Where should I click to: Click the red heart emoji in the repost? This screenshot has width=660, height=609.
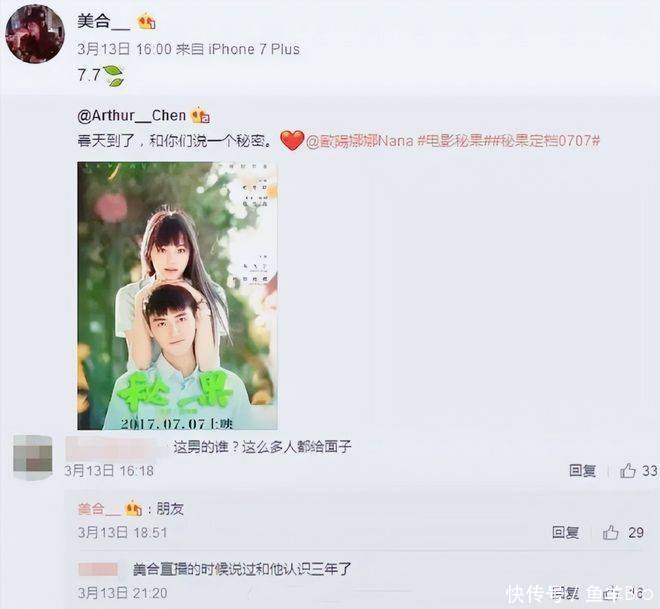coord(292,140)
